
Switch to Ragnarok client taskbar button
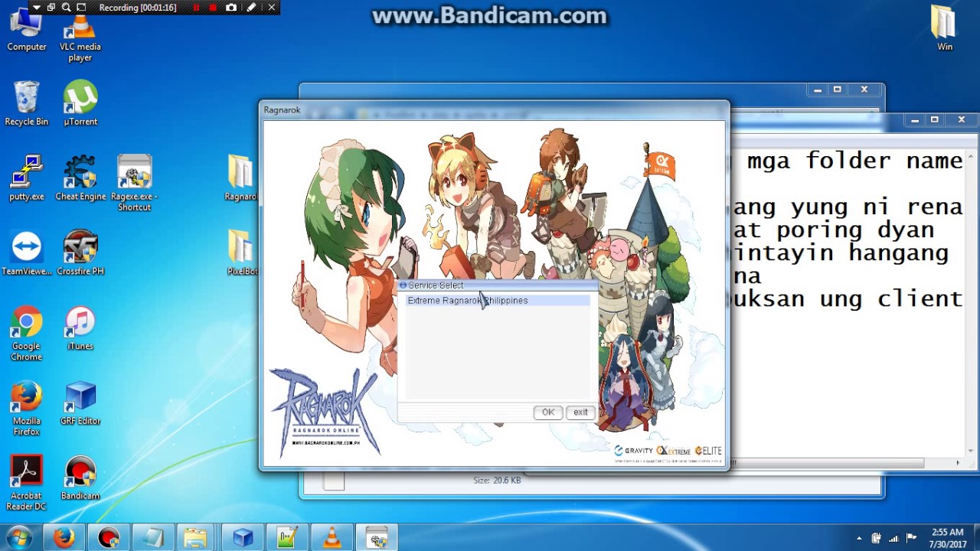(377, 538)
